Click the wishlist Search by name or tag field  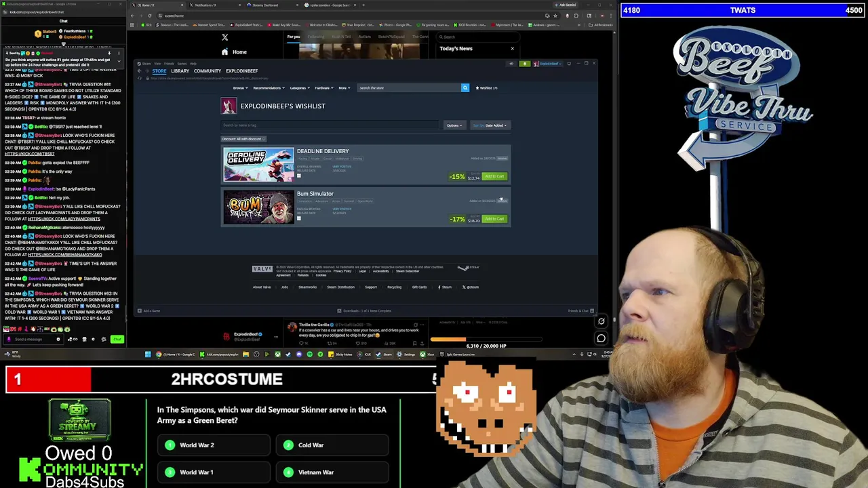click(x=330, y=125)
